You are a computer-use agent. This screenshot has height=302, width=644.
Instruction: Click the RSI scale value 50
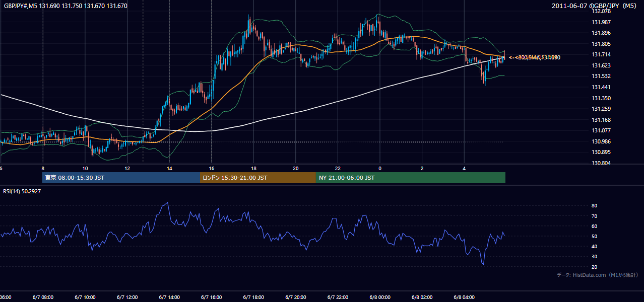point(595,236)
